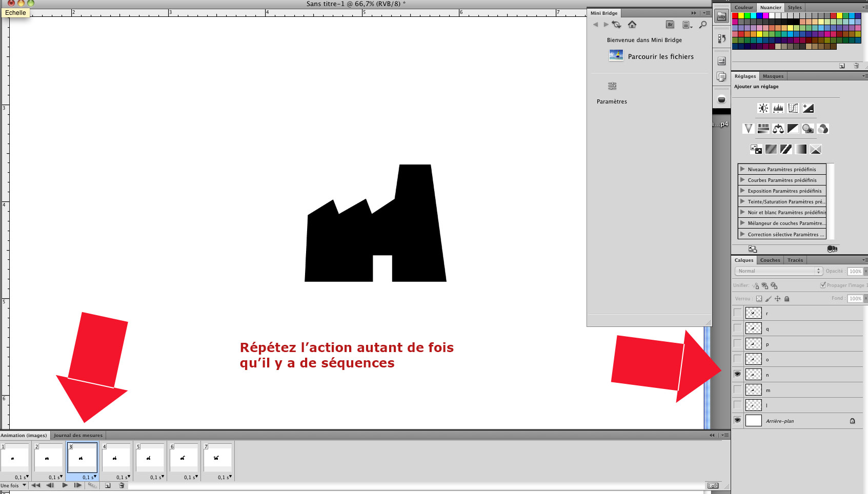Screen dimensions: 868x494
Task: Toggle the 'Propager l'image 1' checkbox
Action: click(823, 285)
